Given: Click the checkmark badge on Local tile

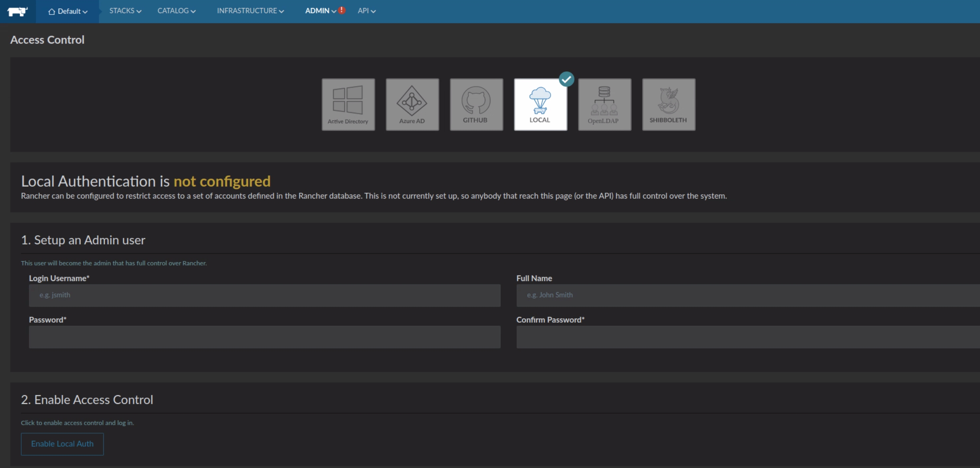Looking at the screenshot, I should 567,79.
